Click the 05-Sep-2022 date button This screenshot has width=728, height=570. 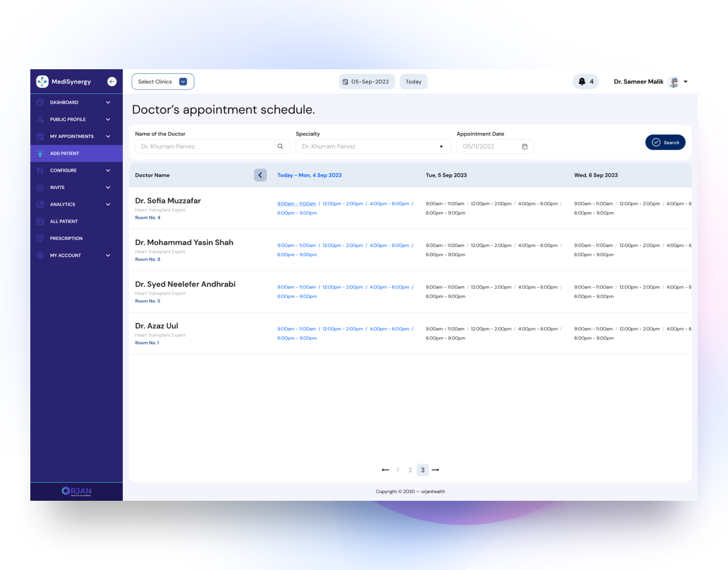click(367, 82)
